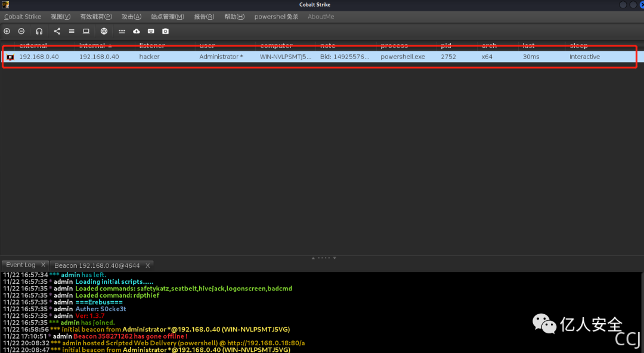Open the powershell免杀 menu
Viewport: 644px width, 353px height.
(x=276, y=17)
